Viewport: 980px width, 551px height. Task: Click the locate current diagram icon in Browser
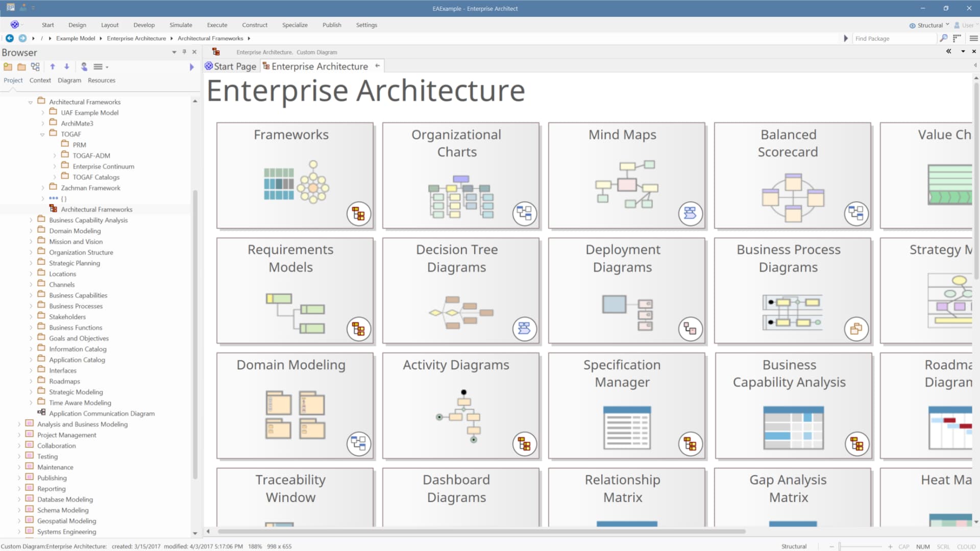pos(84,66)
